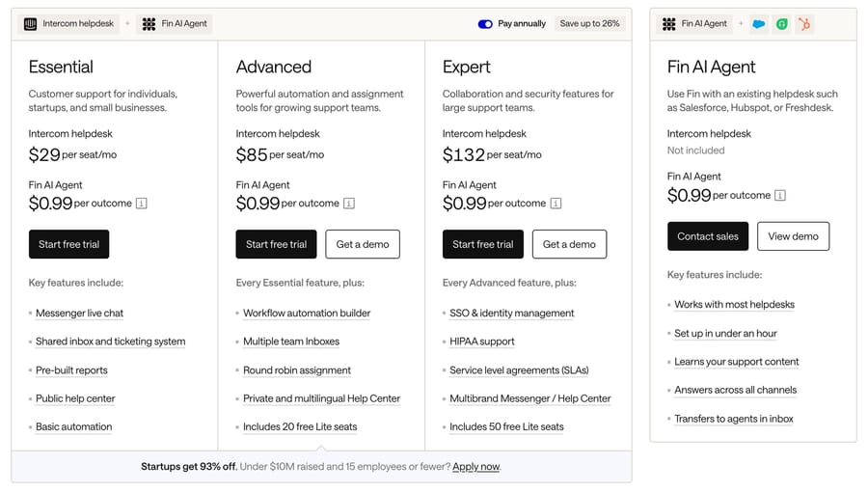This screenshot has height=492, width=868.
Task: Open Includes 20 free Lite seats feature
Action: tap(300, 426)
